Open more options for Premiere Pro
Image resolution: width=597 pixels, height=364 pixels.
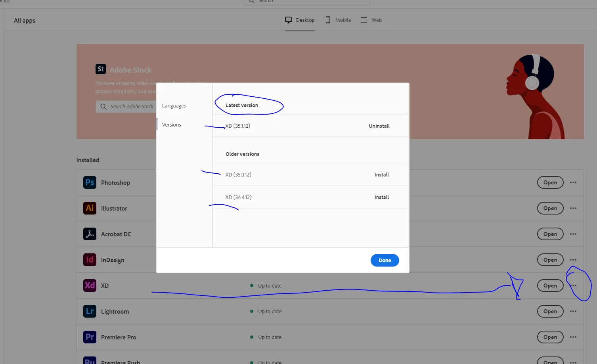point(573,337)
